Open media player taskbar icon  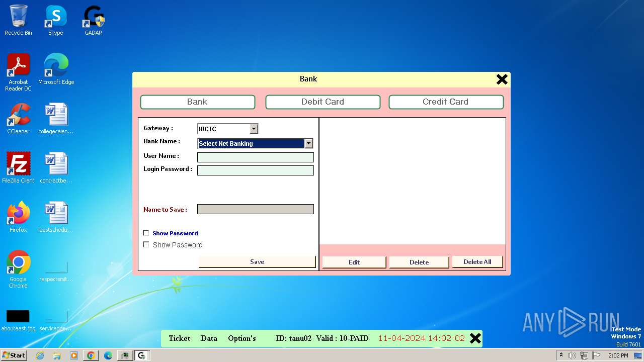74,355
